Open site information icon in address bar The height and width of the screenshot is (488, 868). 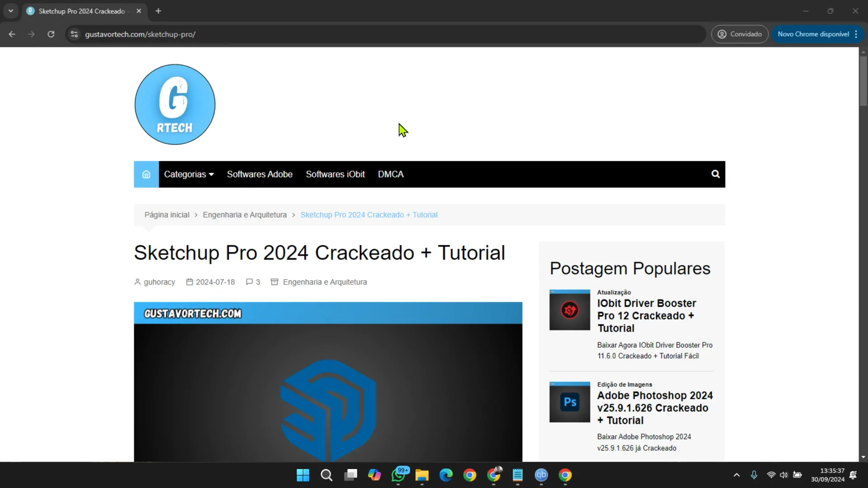coord(75,34)
